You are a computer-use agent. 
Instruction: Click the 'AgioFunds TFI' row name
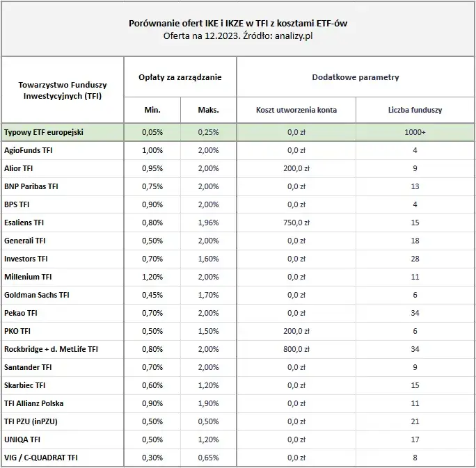[x=29, y=150]
